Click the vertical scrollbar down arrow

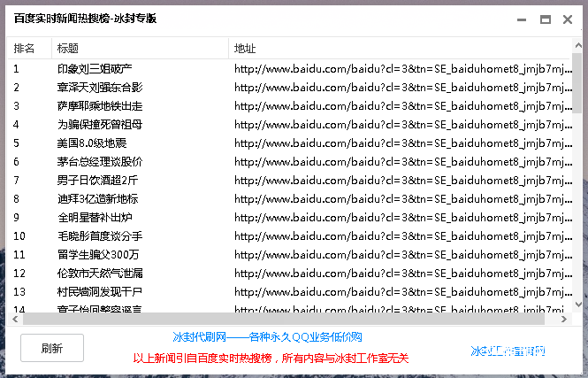pyautogui.click(x=578, y=305)
